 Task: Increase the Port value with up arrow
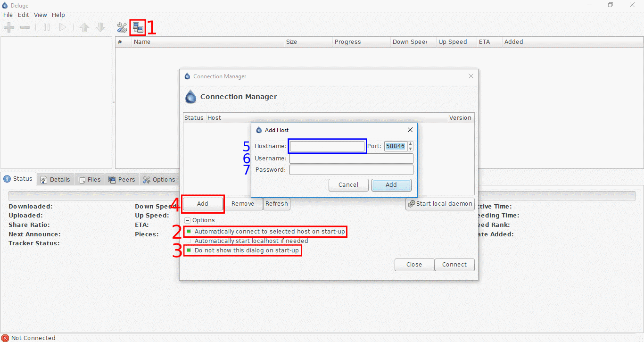[410, 143]
